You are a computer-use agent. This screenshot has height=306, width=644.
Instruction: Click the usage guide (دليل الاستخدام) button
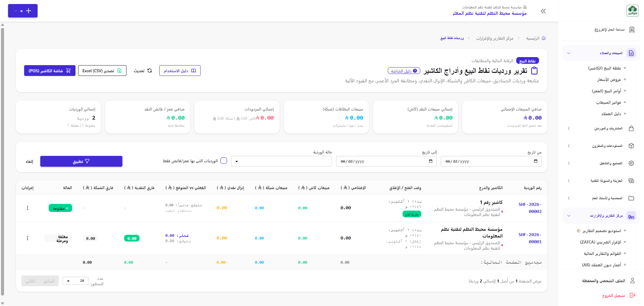click(x=180, y=71)
